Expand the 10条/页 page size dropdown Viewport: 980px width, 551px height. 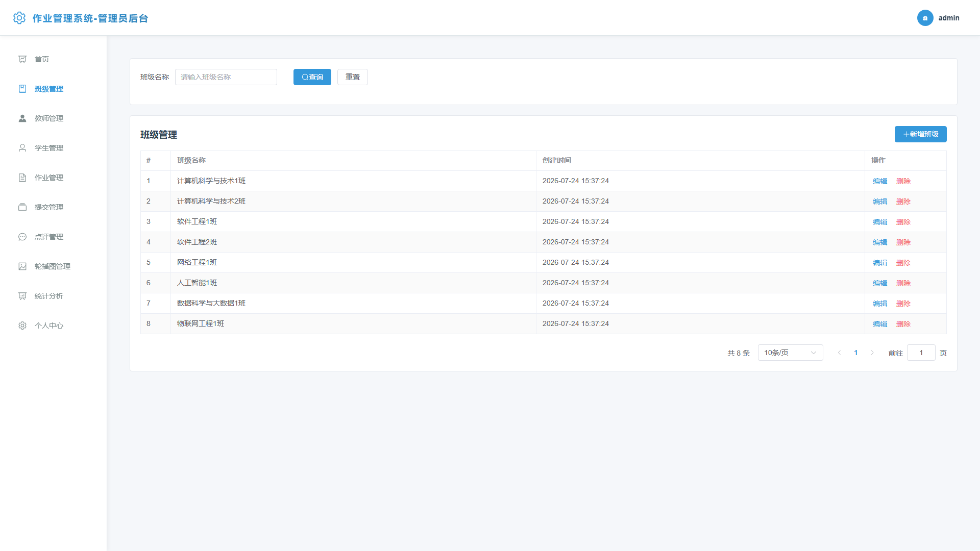[790, 353]
